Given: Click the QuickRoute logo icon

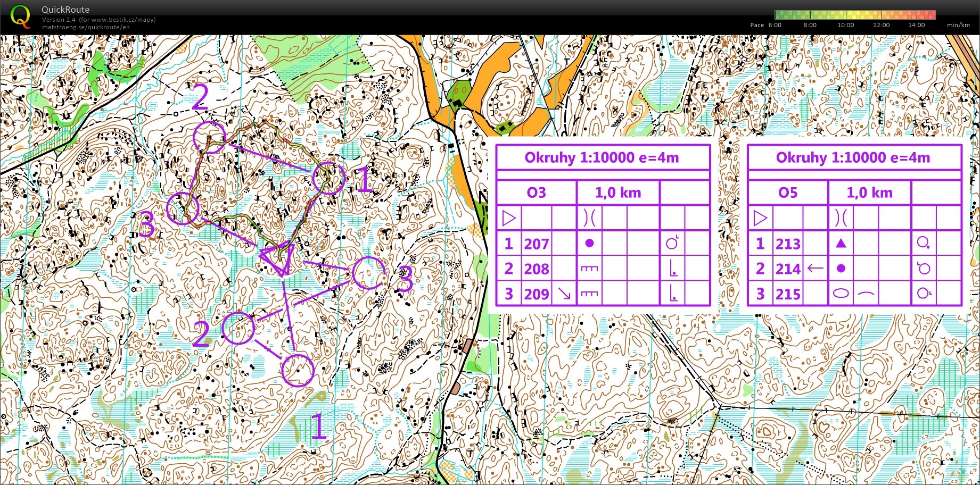Looking at the screenshot, I should 20,16.
